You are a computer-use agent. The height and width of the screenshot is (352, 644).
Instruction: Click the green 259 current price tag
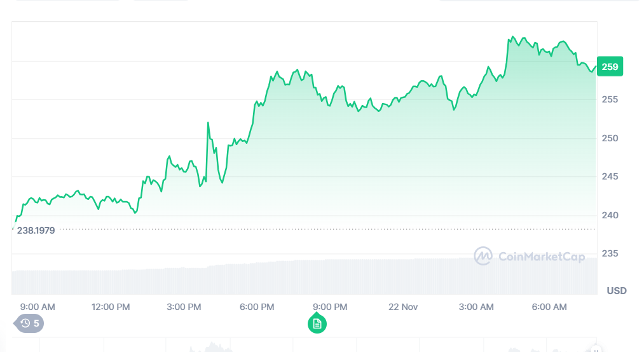tap(610, 66)
